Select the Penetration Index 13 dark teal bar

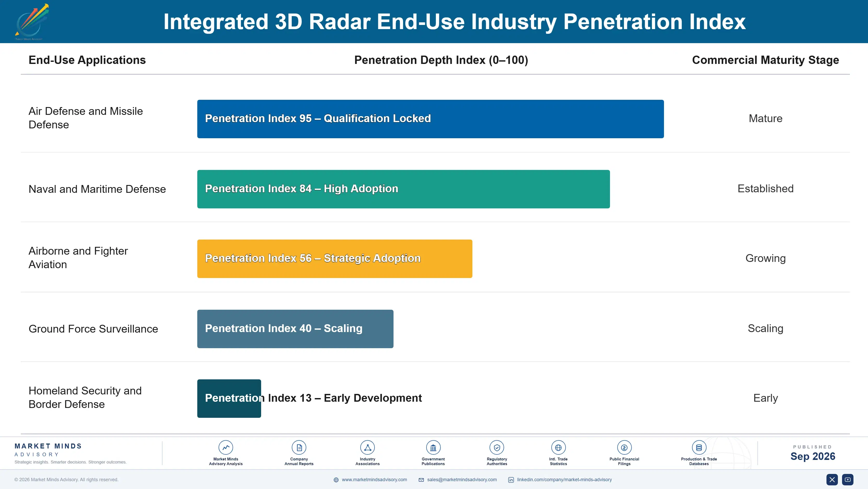[x=229, y=399]
